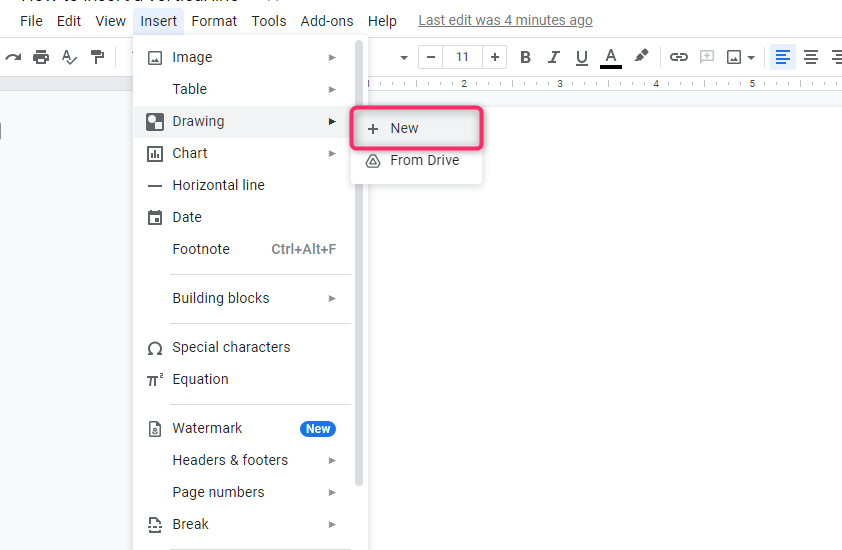Click the redo arrow icon
This screenshot has height=550, width=842.
tap(13, 57)
